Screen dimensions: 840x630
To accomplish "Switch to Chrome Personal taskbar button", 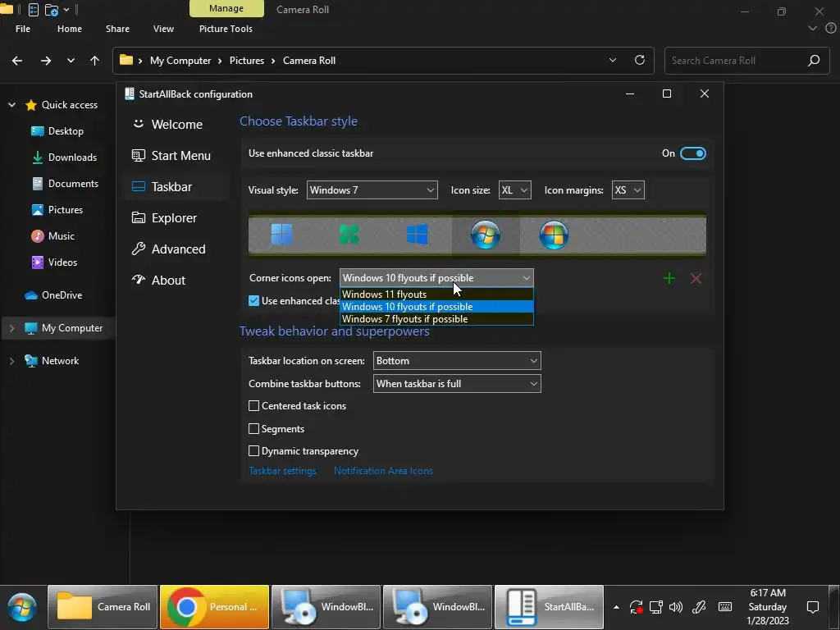I will (214, 607).
